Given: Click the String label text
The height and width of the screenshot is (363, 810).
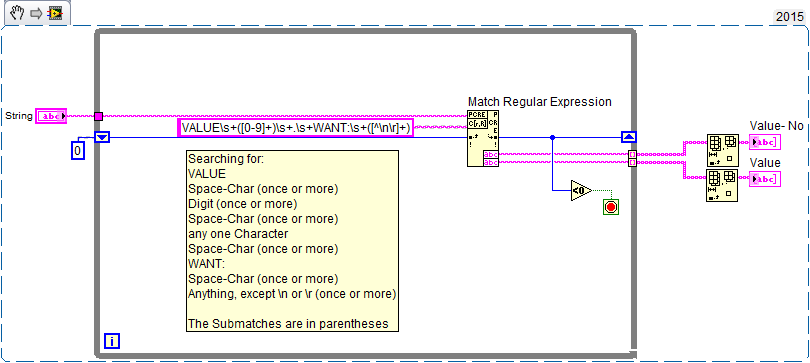Looking at the screenshot, I should (19, 116).
